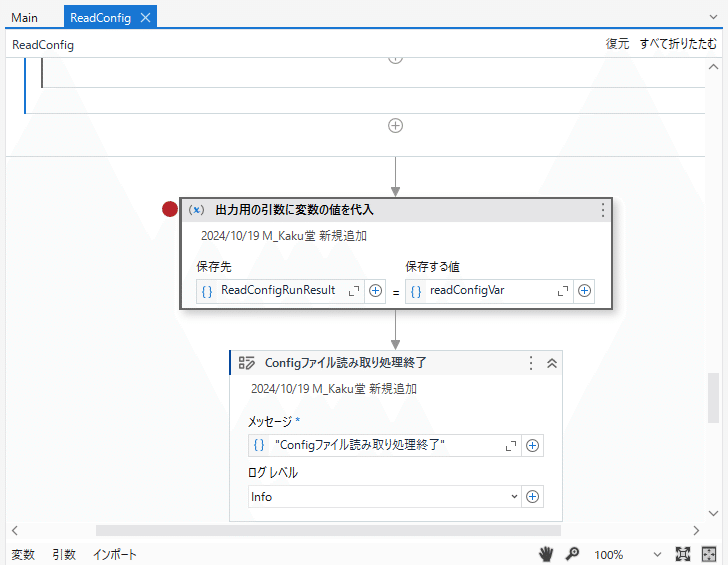Click plus button next to メッセージ field

[533, 446]
